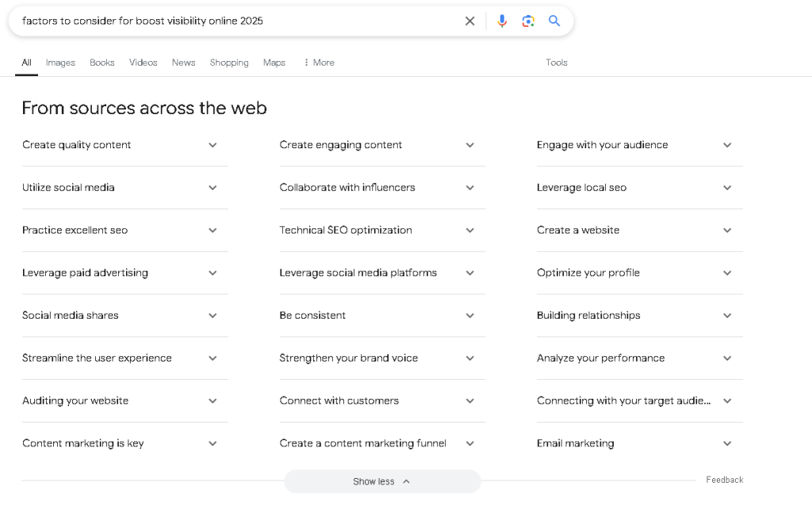Click inside the search query field
Image resolution: width=812 pixels, height=509 pixels.
point(238,21)
